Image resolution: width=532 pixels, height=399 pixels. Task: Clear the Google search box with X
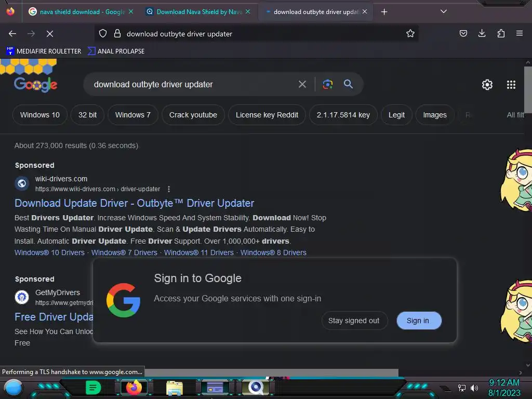[302, 84]
